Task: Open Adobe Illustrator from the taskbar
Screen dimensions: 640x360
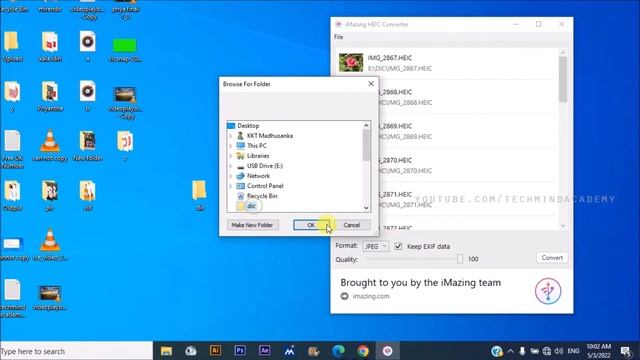Action: click(215, 351)
